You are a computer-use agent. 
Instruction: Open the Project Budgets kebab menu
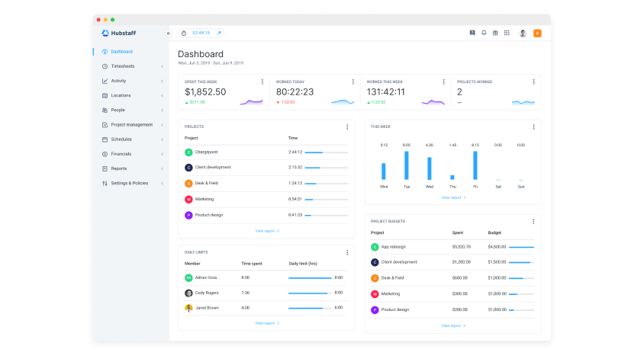coord(533,221)
